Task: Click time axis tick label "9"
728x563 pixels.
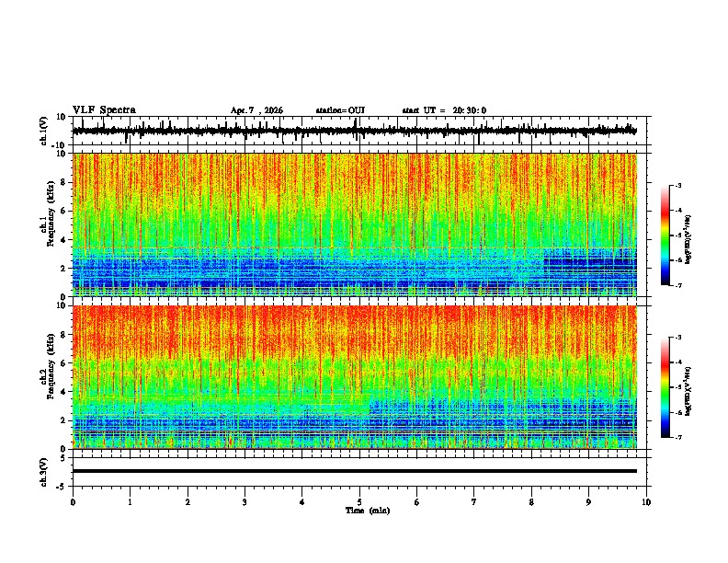Action: (x=588, y=502)
